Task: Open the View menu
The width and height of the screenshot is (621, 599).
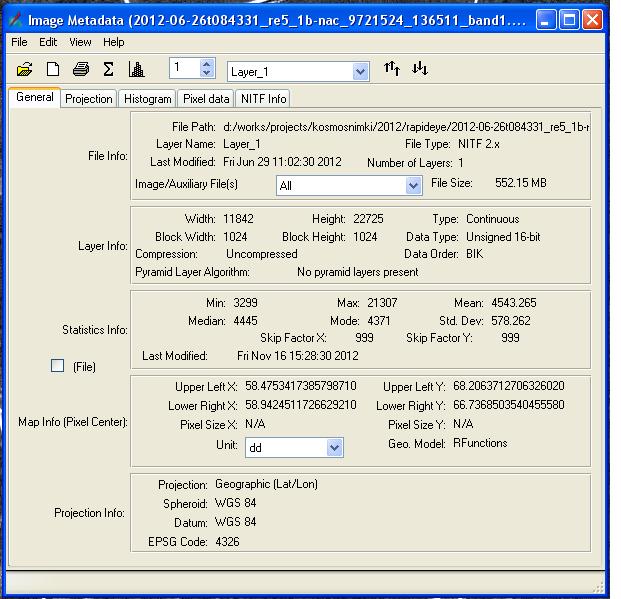Action: click(x=80, y=42)
